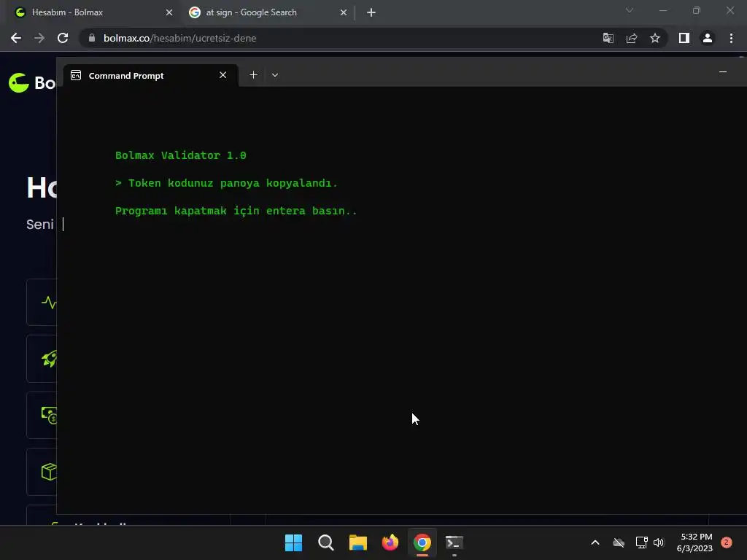This screenshot has width=747, height=560.
Task: Open the money payment sidebar icon
Action: [x=49, y=415]
